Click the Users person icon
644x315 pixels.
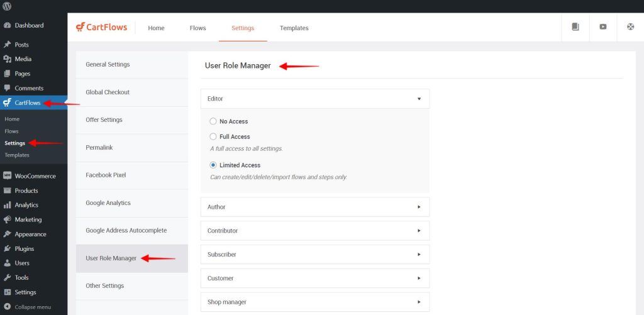point(7,263)
